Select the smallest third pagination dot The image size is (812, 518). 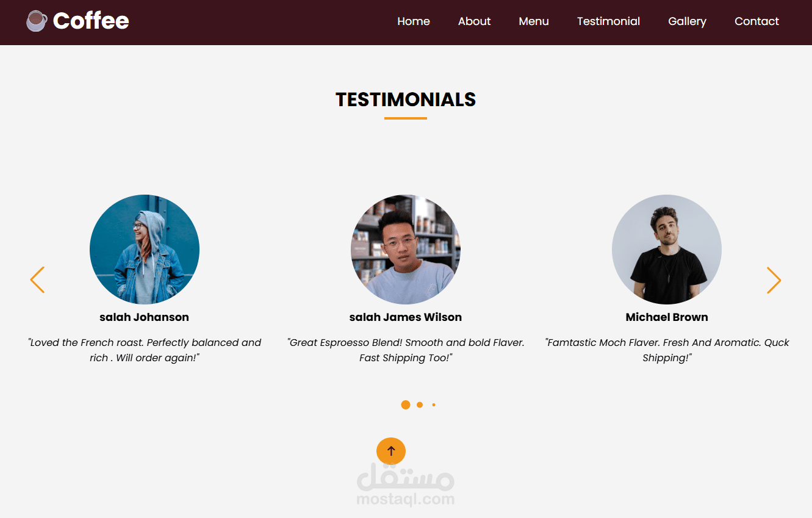pyautogui.click(x=434, y=405)
